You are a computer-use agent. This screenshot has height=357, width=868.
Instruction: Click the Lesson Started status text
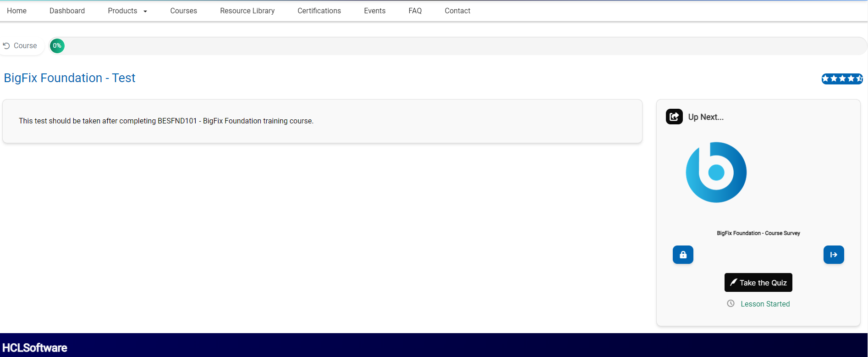765,304
